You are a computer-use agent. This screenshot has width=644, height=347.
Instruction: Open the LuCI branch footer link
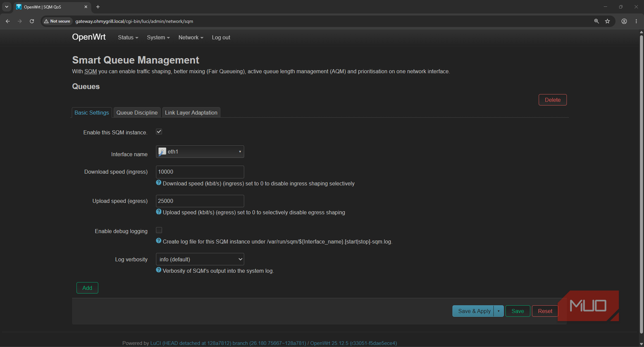point(228,343)
